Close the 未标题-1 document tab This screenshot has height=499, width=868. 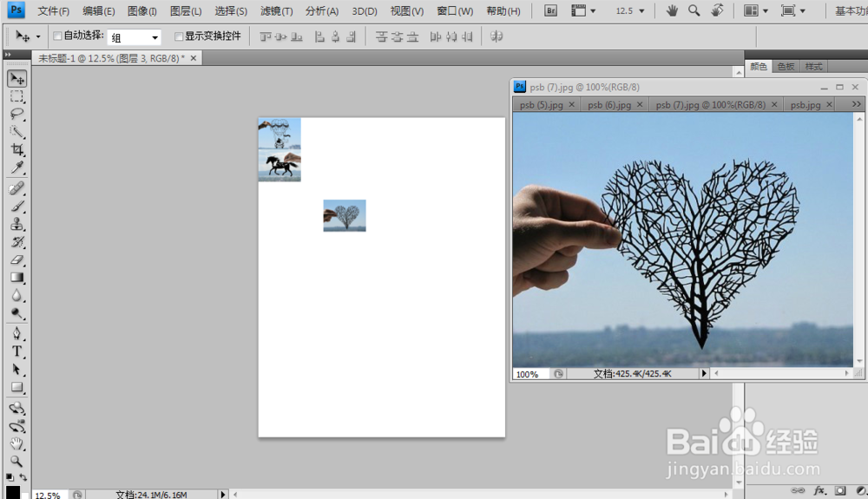tap(194, 58)
